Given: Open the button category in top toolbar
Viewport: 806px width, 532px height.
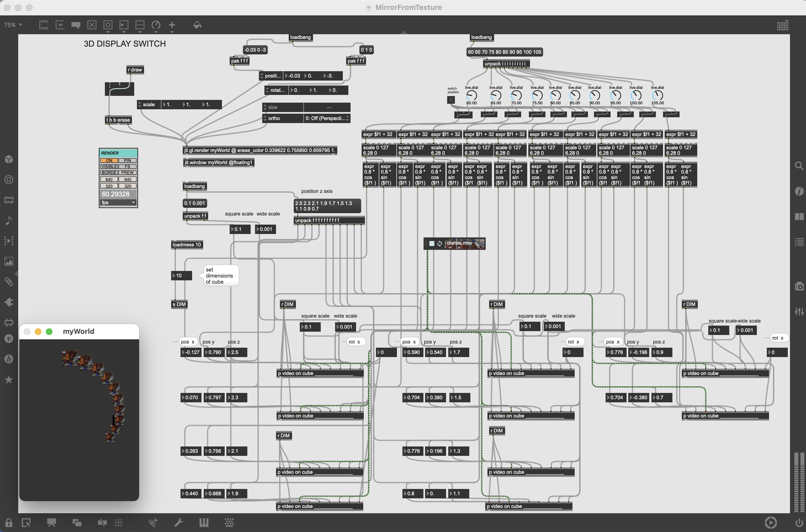Looking at the screenshot, I should click(x=108, y=25).
